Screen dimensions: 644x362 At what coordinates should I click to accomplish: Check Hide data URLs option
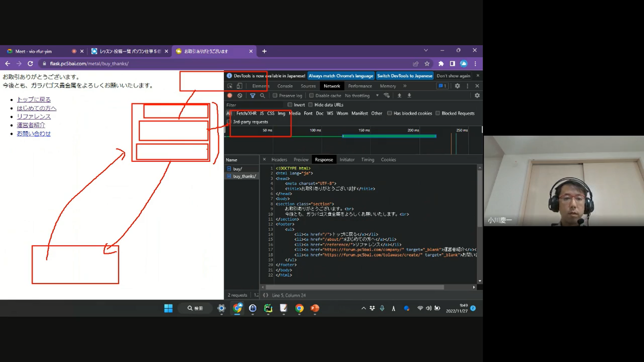(x=311, y=105)
